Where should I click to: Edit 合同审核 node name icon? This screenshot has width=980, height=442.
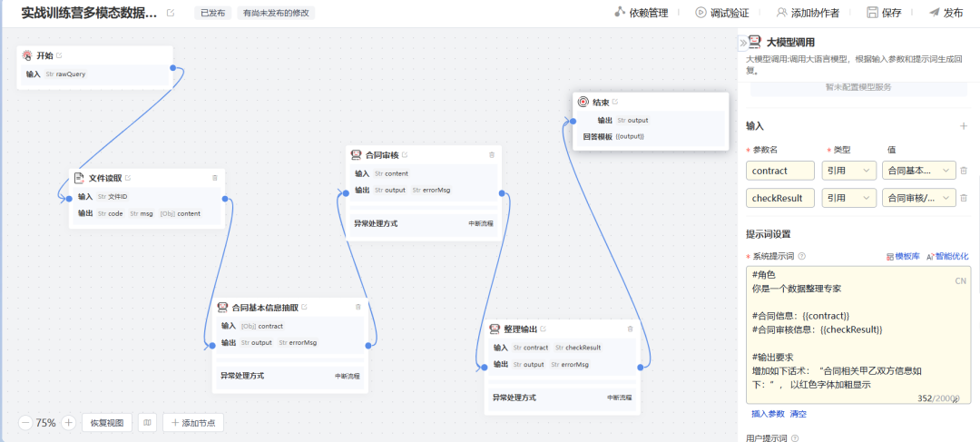(x=405, y=155)
